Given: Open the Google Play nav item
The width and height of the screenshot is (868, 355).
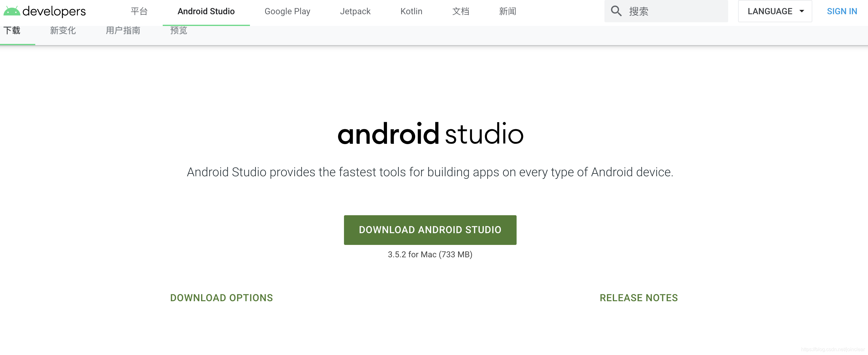Looking at the screenshot, I should point(287,11).
